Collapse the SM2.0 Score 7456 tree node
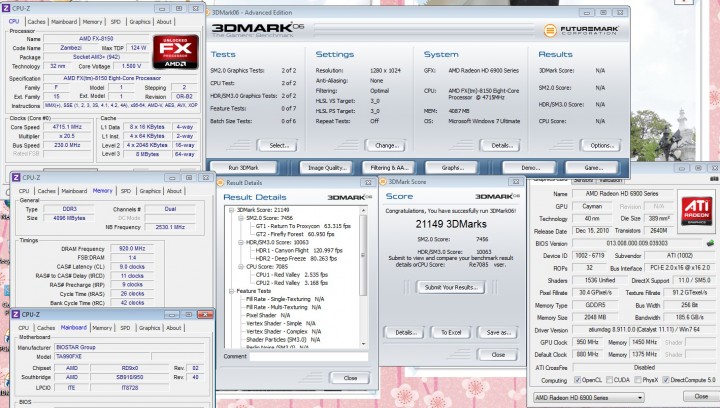Viewport: 720px width, 408px height. [241, 218]
